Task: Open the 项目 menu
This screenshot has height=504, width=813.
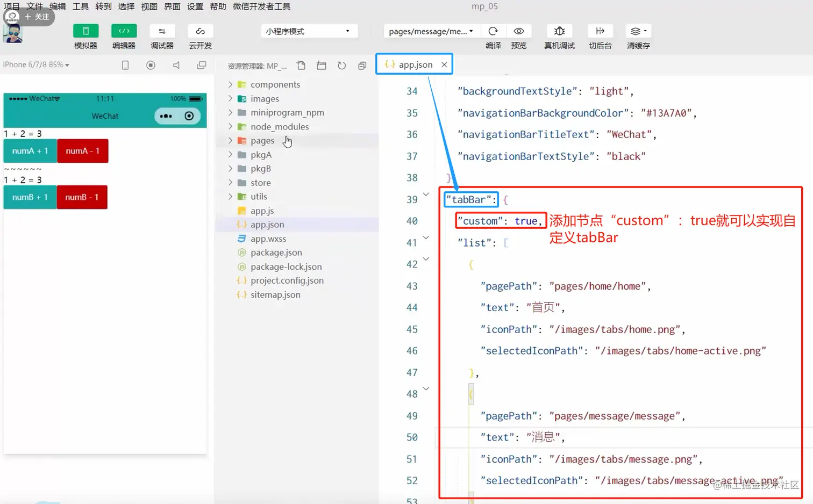Action: [12, 6]
